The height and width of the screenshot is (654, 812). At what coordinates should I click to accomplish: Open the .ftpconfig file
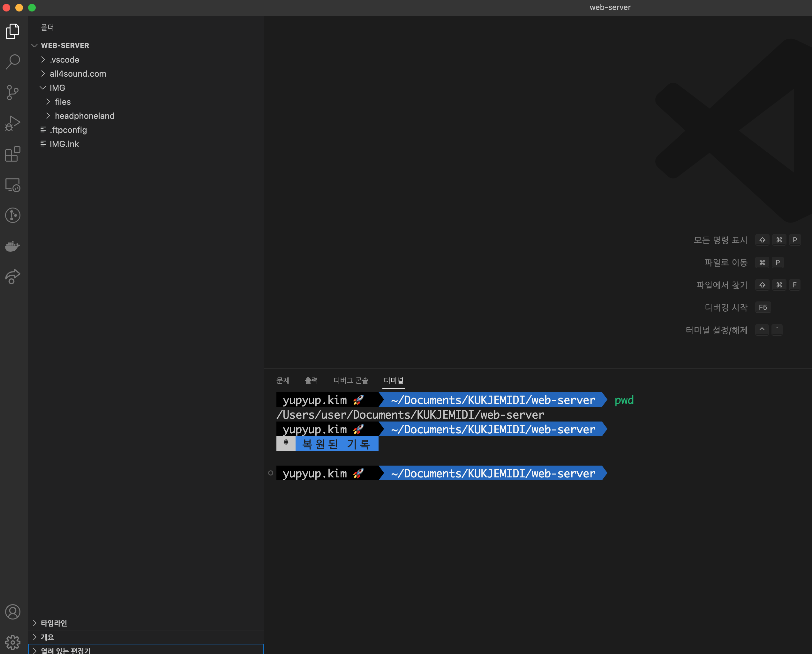coord(69,130)
